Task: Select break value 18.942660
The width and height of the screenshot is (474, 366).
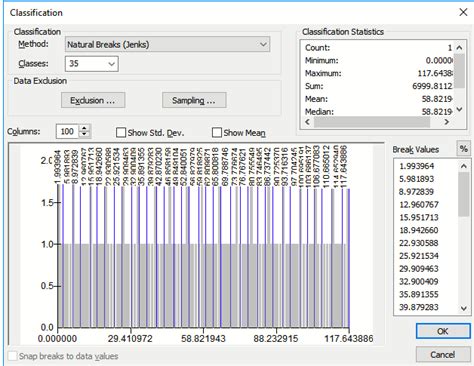Action: tap(419, 230)
